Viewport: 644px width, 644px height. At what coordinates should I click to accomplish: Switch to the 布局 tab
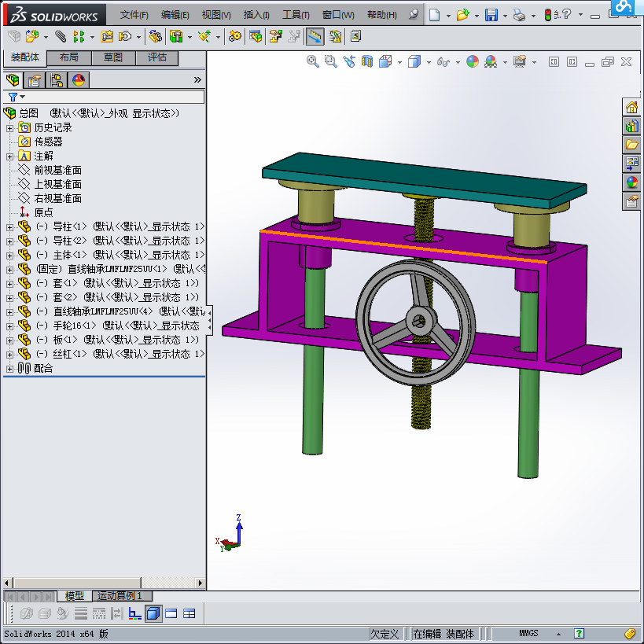69,57
